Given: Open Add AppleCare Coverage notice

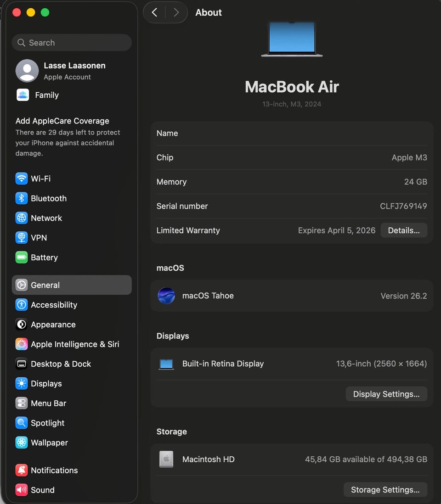Looking at the screenshot, I should 68,137.
